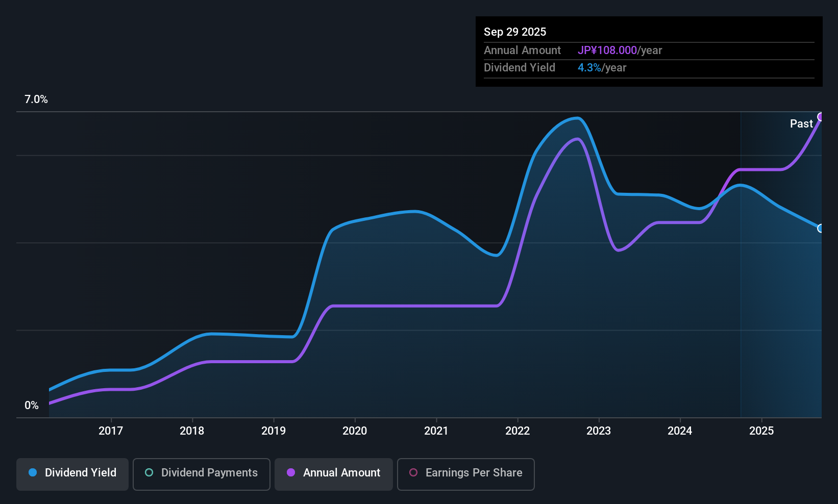Image resolution: width=838 pixels, height=504 pixels.
Task: Select the purple endpoint marker on the chart
Action: coord(821,117)
